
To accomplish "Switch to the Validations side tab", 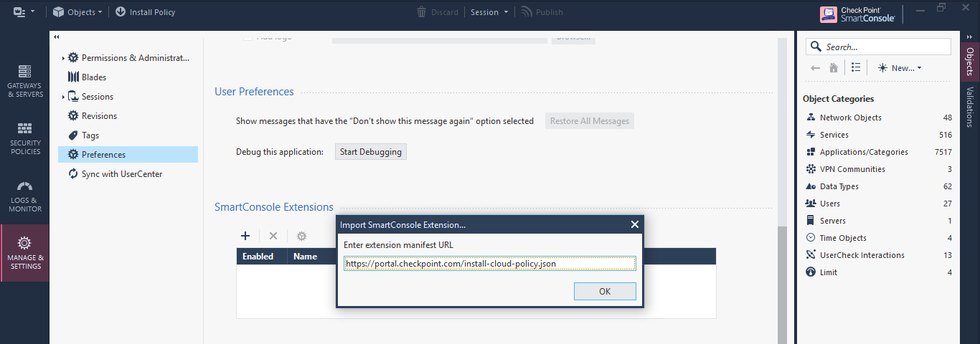I will (970, 107).
